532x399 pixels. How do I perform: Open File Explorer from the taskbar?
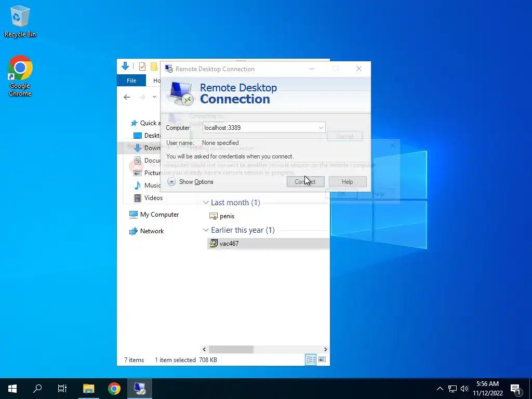(x=89, y=389)
